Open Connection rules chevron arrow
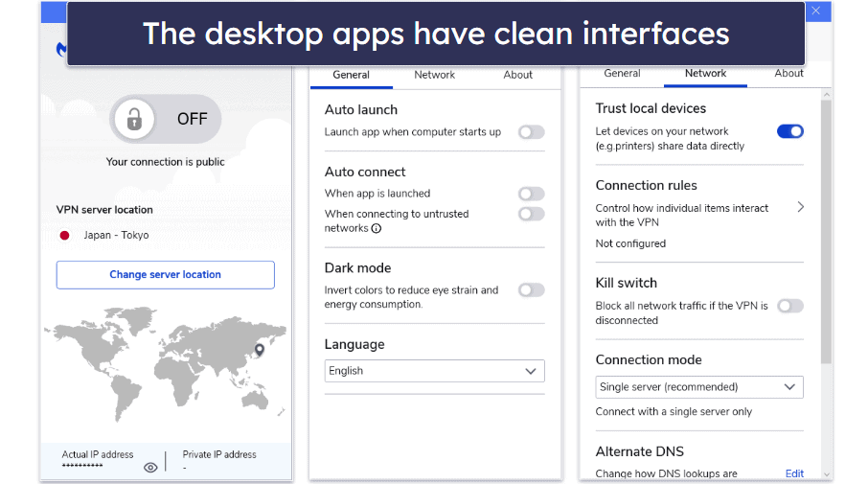Image resolution: width=868 pixels, height=484 pixels. pos(801,207)
